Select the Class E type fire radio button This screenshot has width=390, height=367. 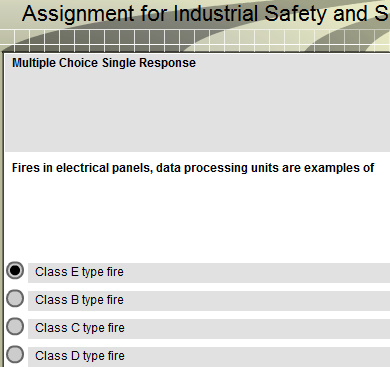15,270
